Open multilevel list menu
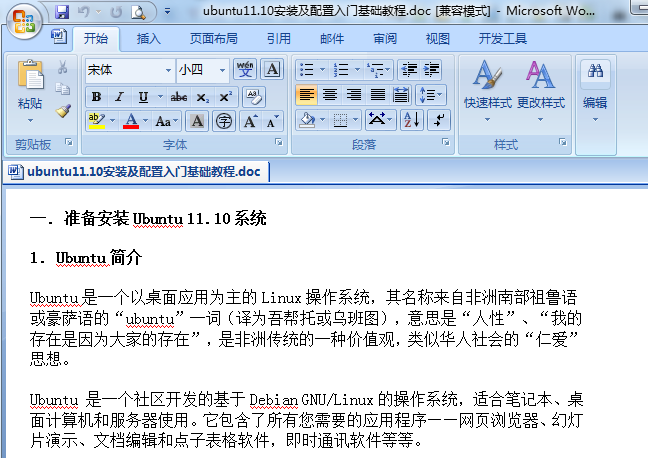 [x=378, y=69]
